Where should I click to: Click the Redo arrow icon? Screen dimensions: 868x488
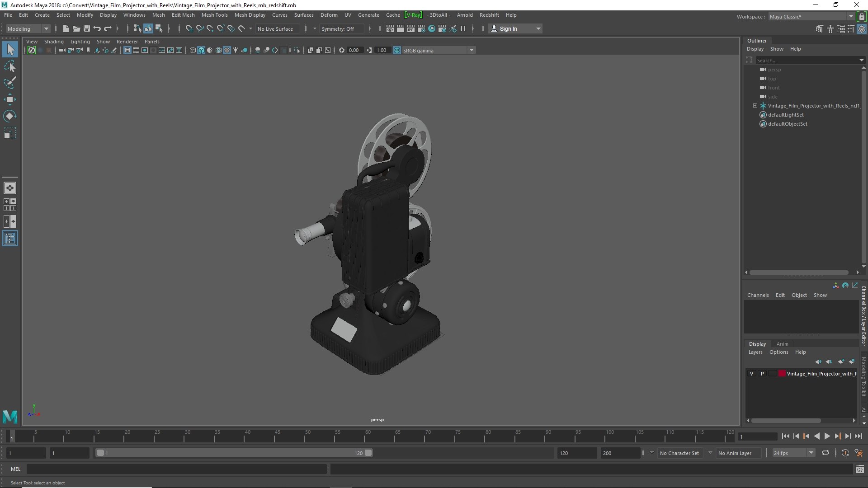coord(108,28)
